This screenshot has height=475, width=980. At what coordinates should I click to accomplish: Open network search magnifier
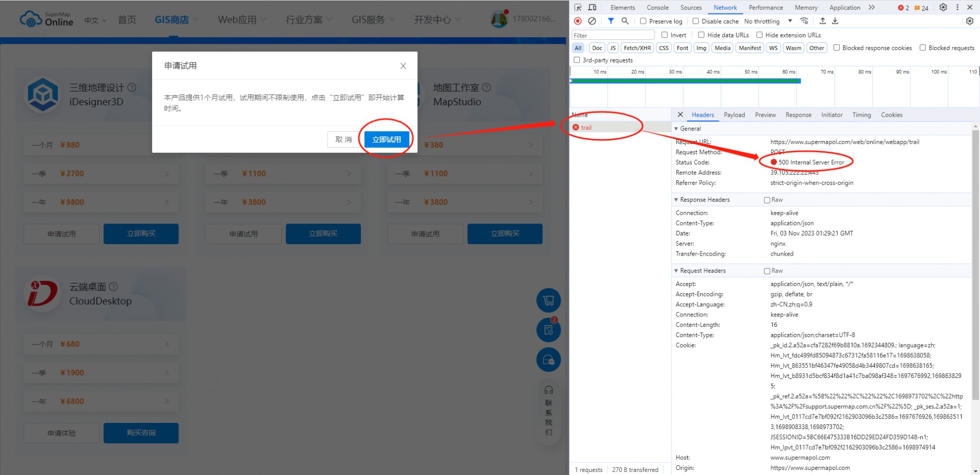click(x=625, y=21)
